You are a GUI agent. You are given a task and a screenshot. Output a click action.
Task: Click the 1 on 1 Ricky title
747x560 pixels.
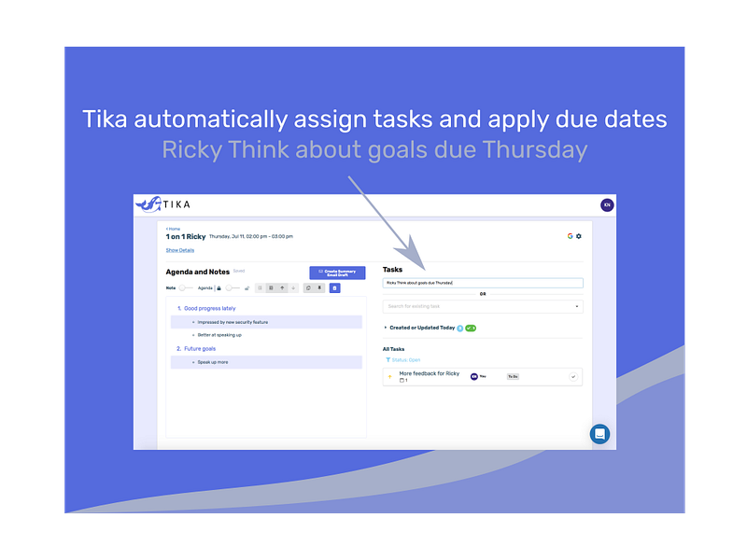[x=186, y=237]
